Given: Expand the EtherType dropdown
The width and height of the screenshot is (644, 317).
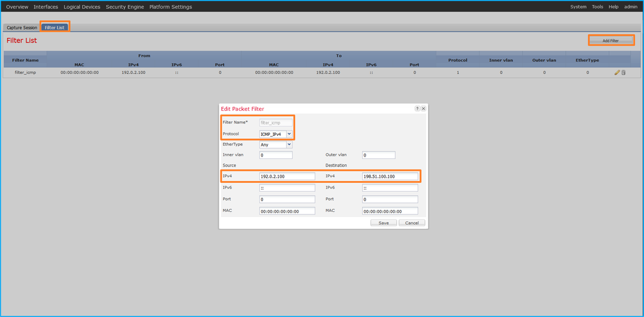Looking at the screenshot, I should pos(276,144).
